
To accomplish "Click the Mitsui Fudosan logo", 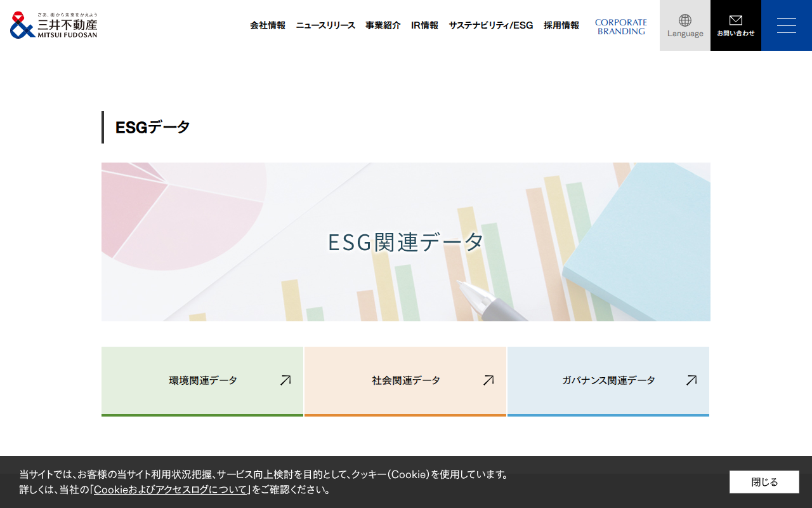I will [54, 25].
